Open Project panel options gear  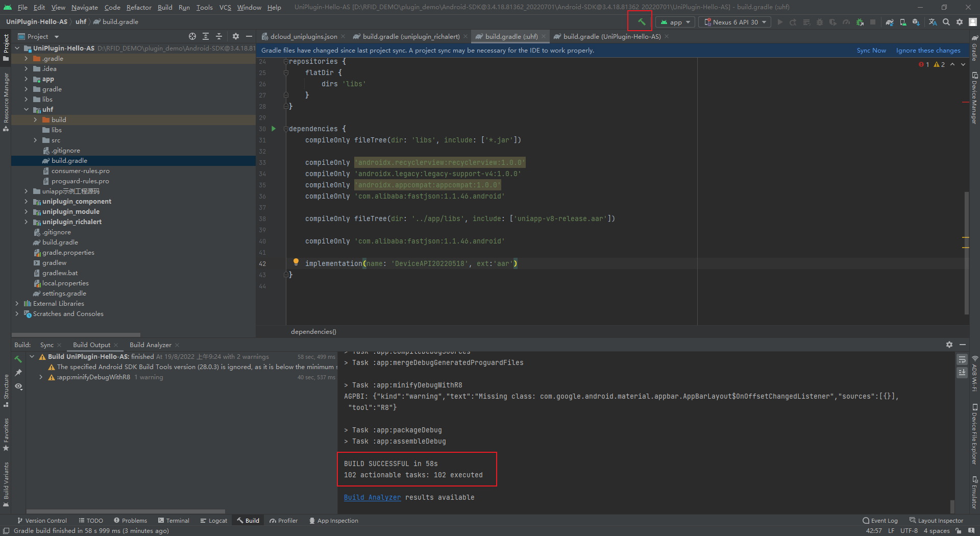click(x=235, y=36)
